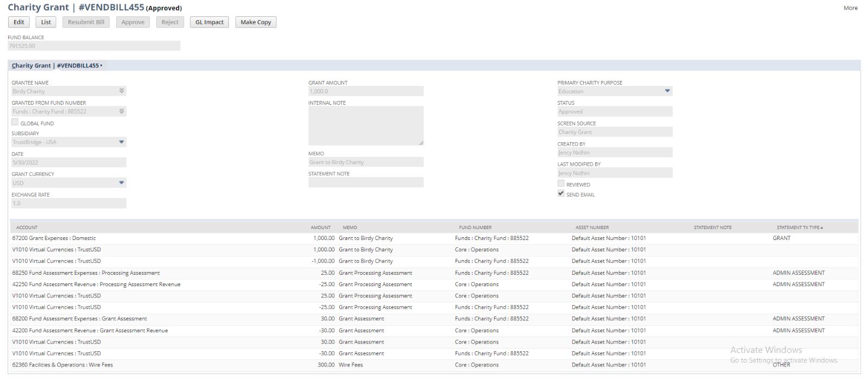Check the Reviewed checkbox

561,184
